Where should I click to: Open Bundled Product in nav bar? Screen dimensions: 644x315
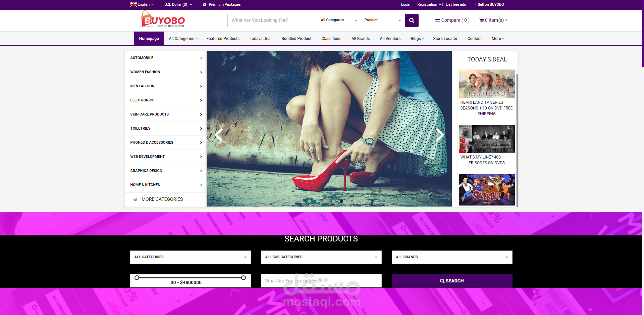point(296,39)
